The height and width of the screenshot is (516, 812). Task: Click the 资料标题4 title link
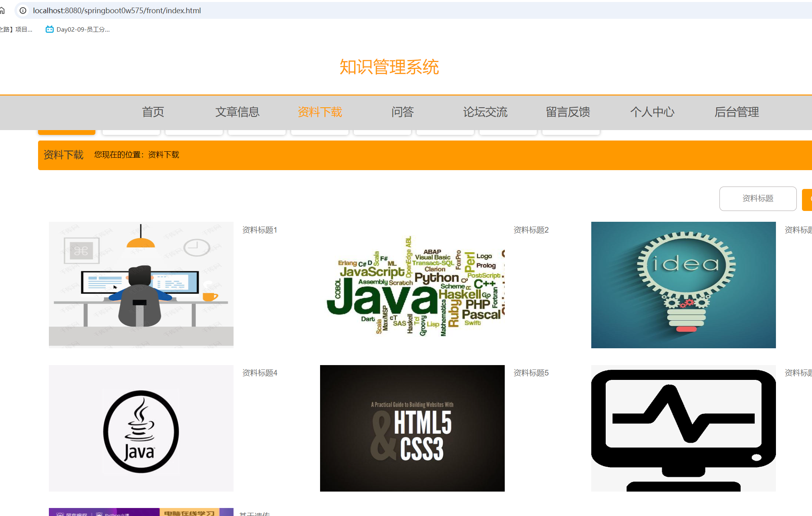(260, 373)
